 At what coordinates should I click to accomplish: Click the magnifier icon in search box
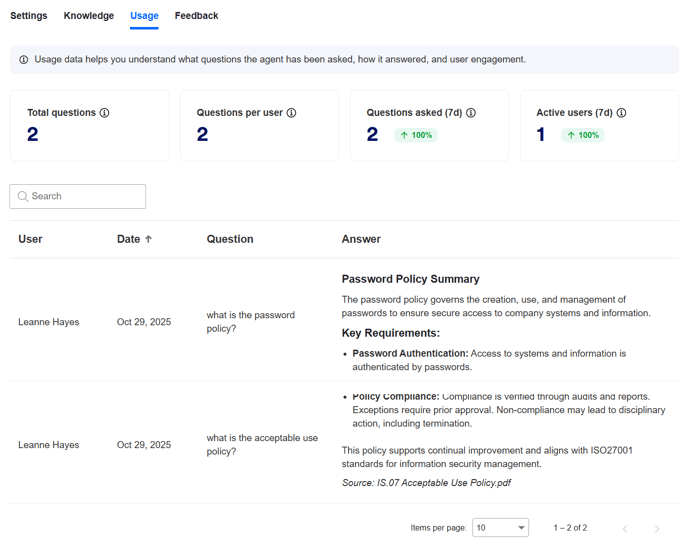[23, 197]
